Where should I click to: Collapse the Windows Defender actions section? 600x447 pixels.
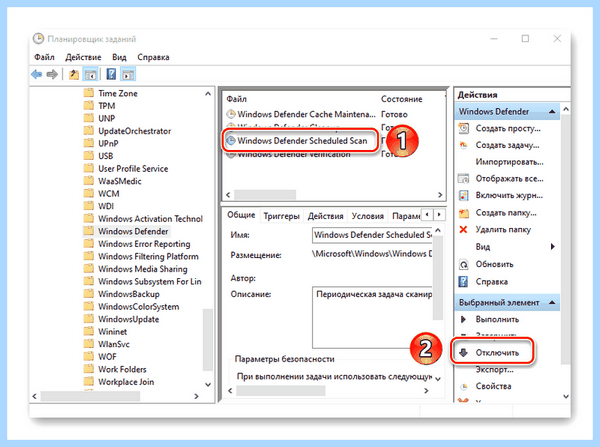click(x=552, y=111)
